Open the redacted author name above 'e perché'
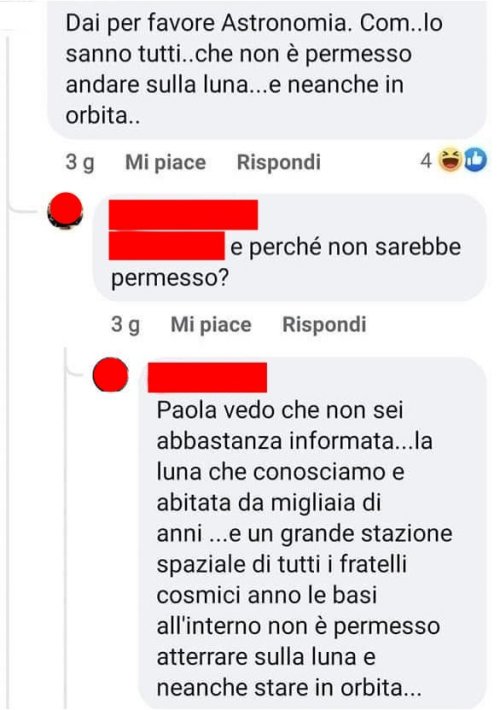 click(x=183, y=215)
